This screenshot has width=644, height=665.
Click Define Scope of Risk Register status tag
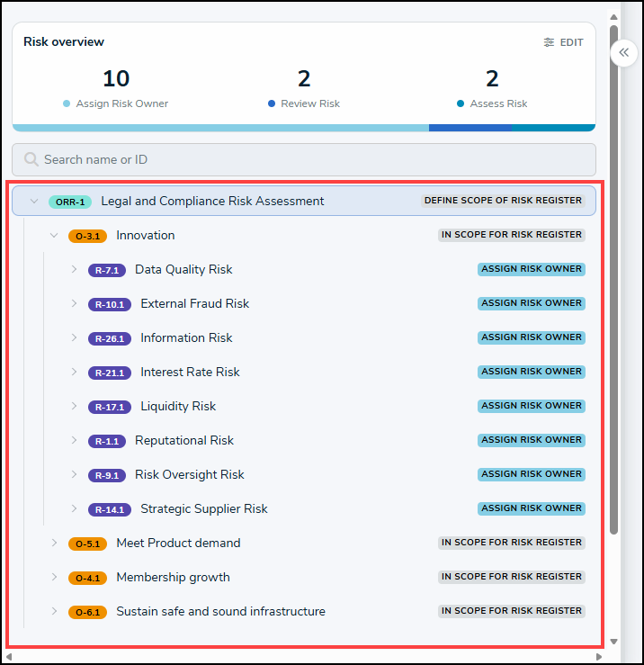pos(503,201)
